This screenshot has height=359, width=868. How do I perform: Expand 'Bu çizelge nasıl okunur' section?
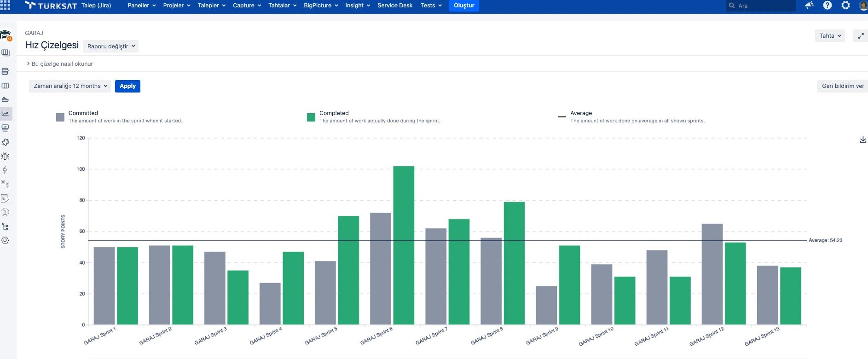click(x=60, y=64)
